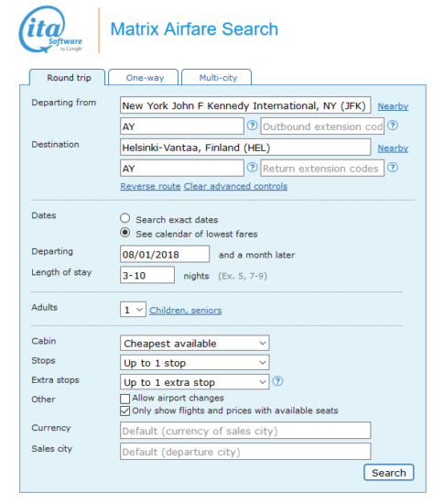Click the Search button
Screen dimensions: 433x504
389,473
